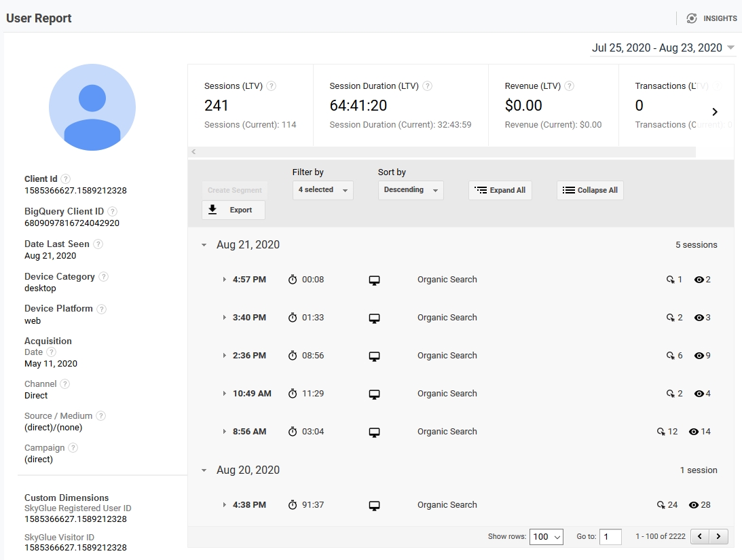Click Organic Search in the 10:49 AM row
The height and width of the screenshot is (560, 742).
pyautogui.click(x=447, y=394)
